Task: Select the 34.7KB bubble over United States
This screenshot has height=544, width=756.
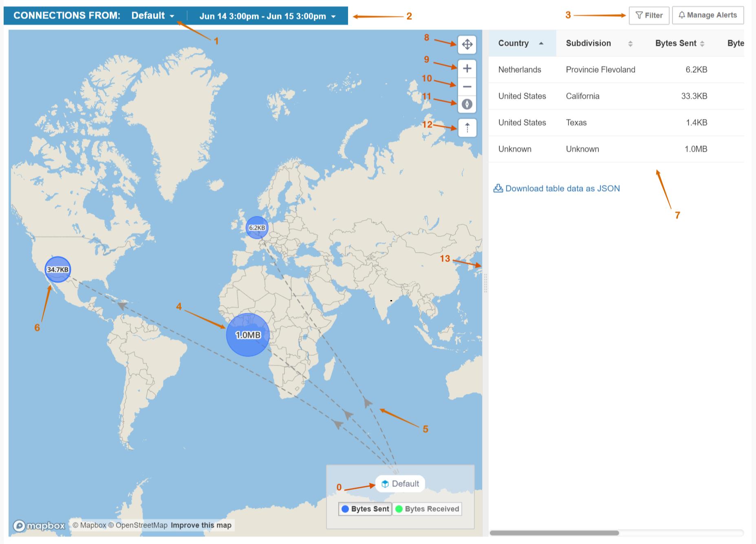Action: click(x=58, y=269)
